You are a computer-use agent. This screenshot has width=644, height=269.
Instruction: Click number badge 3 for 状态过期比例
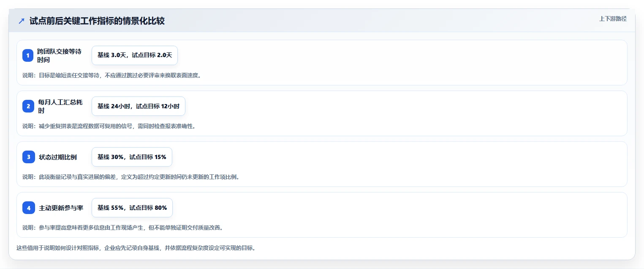tap(28, 157)
